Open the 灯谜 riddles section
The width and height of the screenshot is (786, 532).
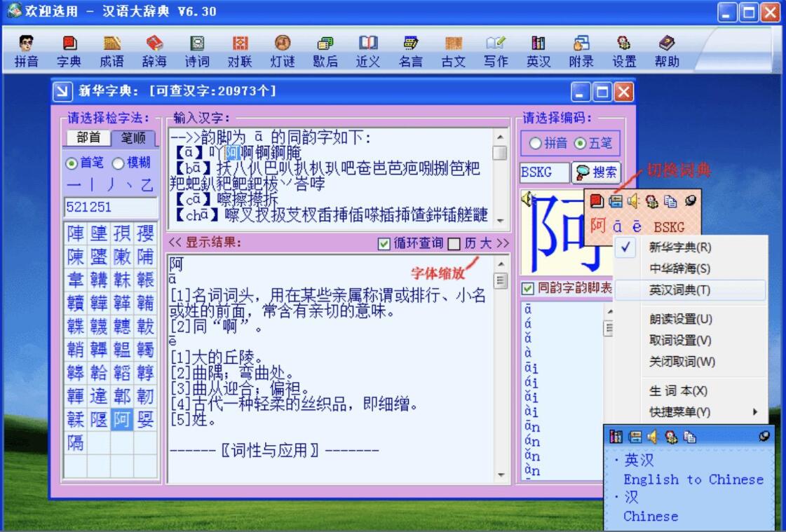point(283,53)
